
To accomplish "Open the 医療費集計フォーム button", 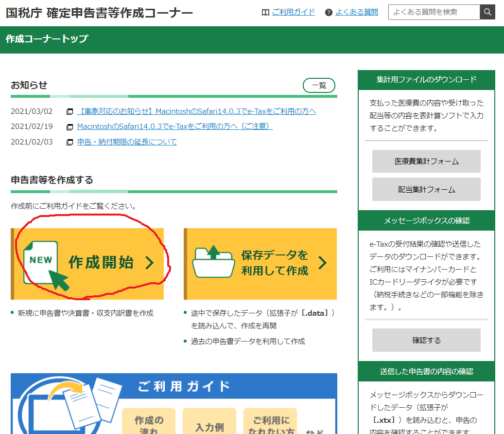I will (426, 161).
